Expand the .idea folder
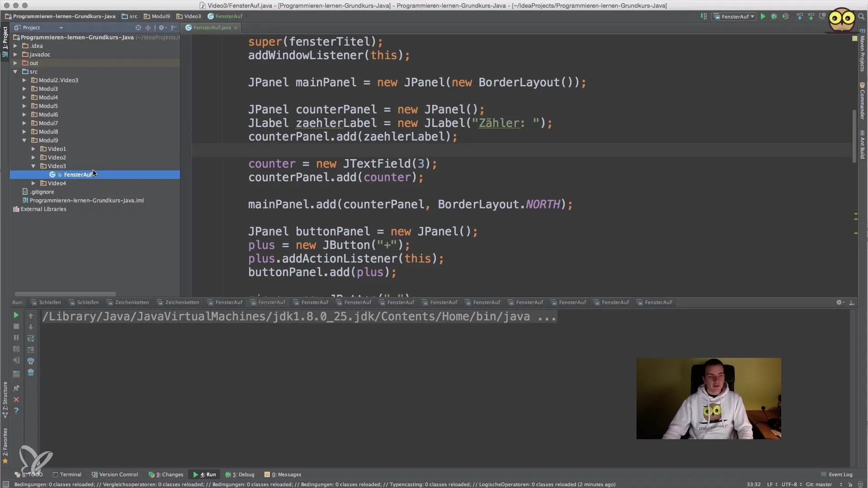This screenshot has width=868, height=488. 15,46
